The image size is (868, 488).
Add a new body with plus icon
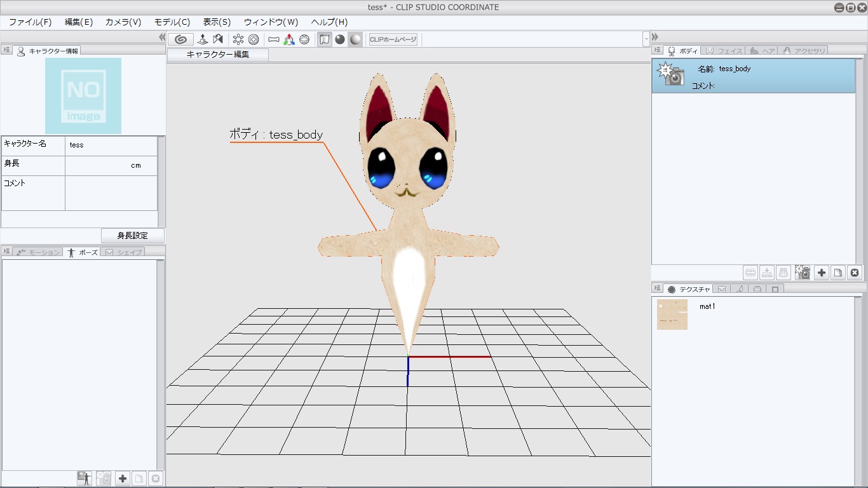[822, 273]
